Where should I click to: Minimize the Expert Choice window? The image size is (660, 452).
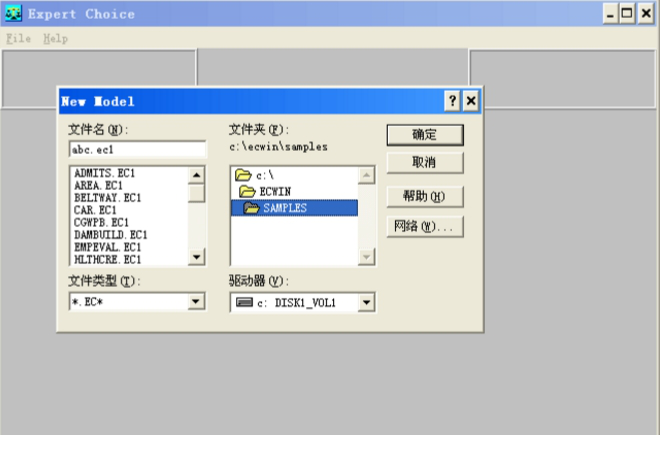tap(610, 14)
